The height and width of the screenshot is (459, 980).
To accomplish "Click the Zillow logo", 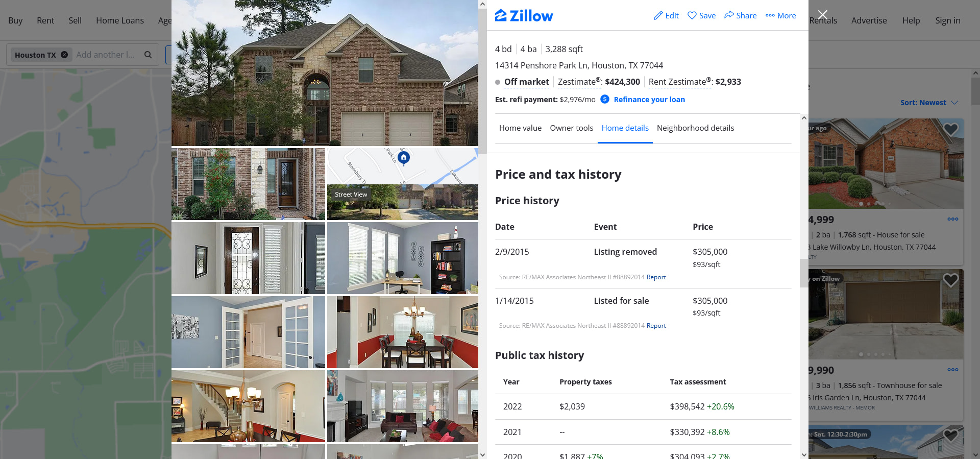I will coord(524,16).
